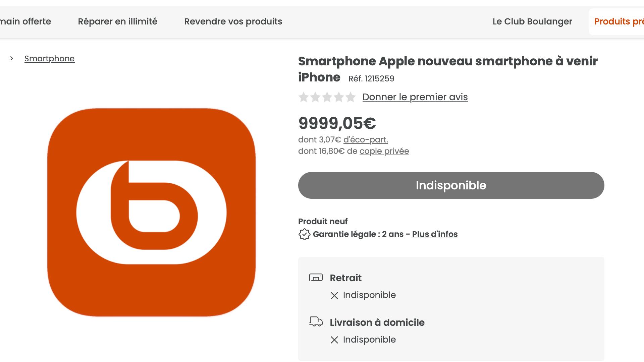The image size is (644, 362).
Task: Click the legal guarantee badge icon
Action: click(304, 234)
